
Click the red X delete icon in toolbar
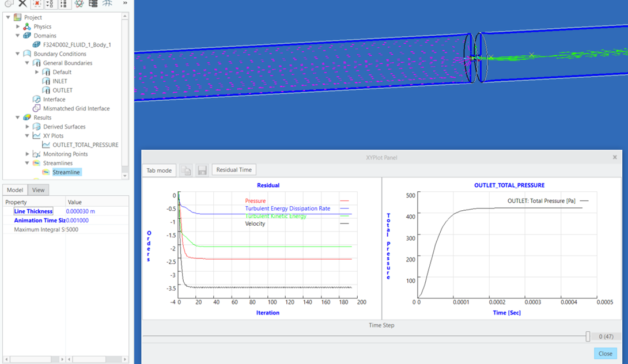point(36,5)
